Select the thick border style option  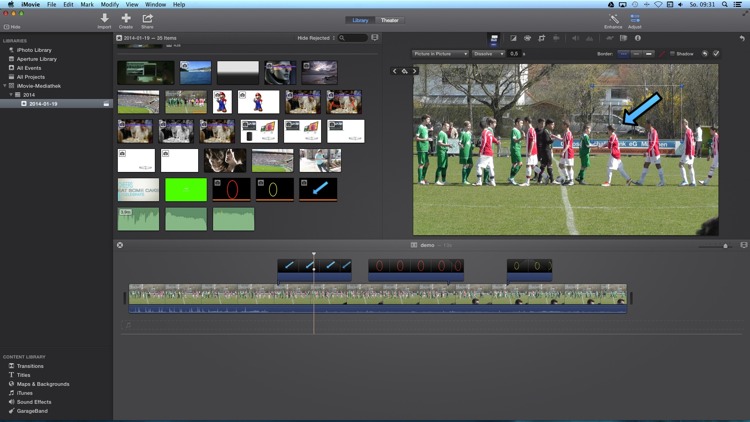point(649,54)
